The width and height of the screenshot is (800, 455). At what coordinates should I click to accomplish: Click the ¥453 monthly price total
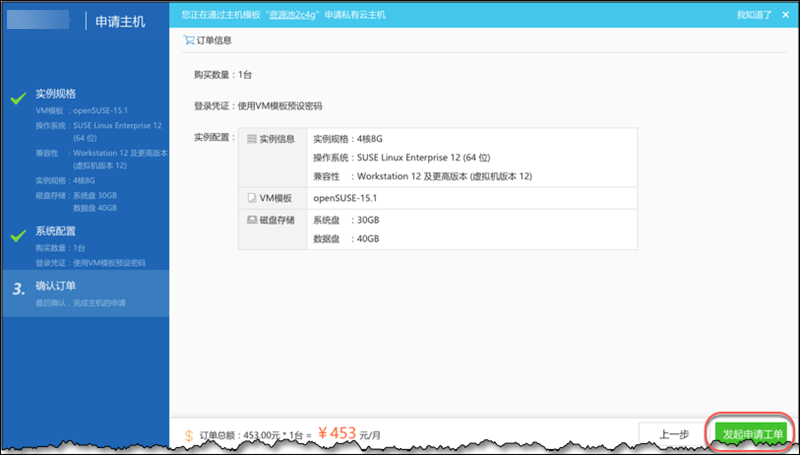[343, 435]
